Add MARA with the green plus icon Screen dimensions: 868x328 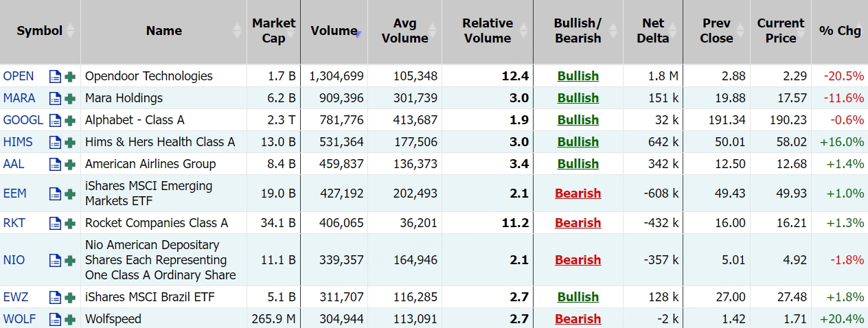coord(69,98)
